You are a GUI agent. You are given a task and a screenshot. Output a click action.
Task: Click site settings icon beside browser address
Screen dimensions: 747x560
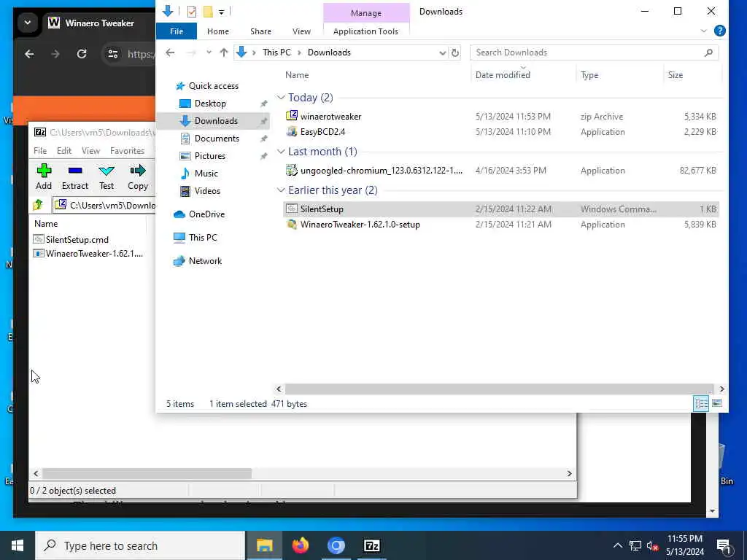113,54
